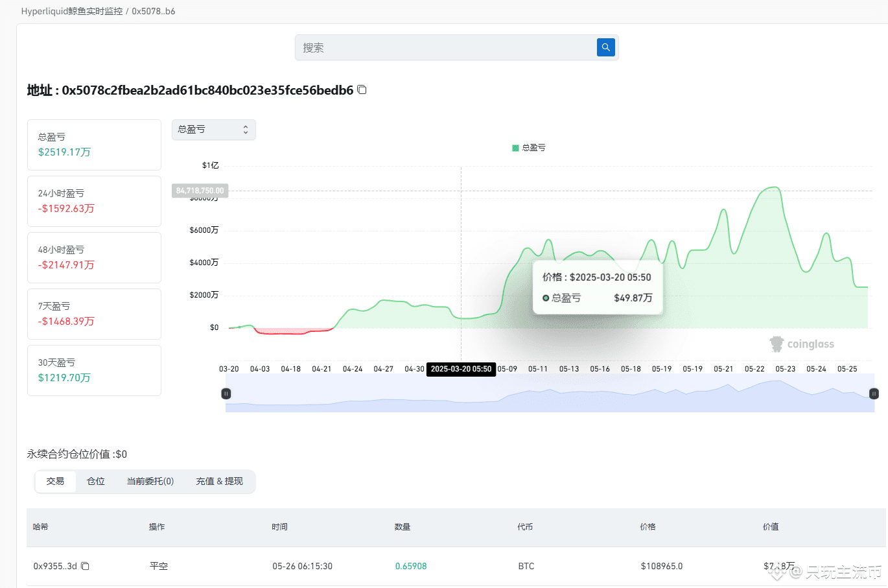This screenshot has height=588, width=888.
Task: Click the 04-03 date on the chart axis
Action: point(260,369)
